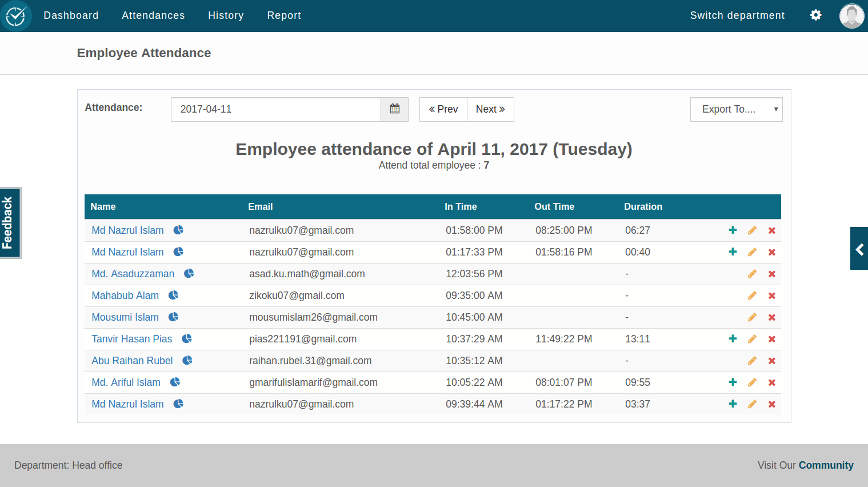Open the Export To dropdown
868x487 pixels.
point(736,109)
